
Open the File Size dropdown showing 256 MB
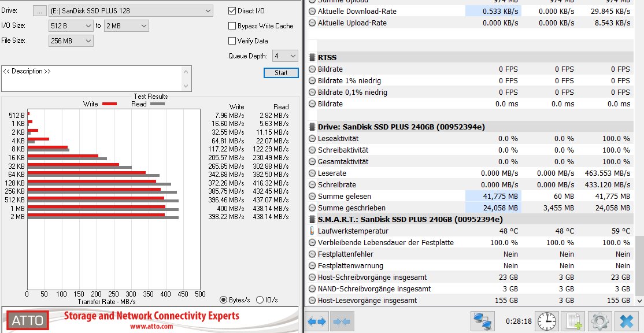[x=71, y=40]
